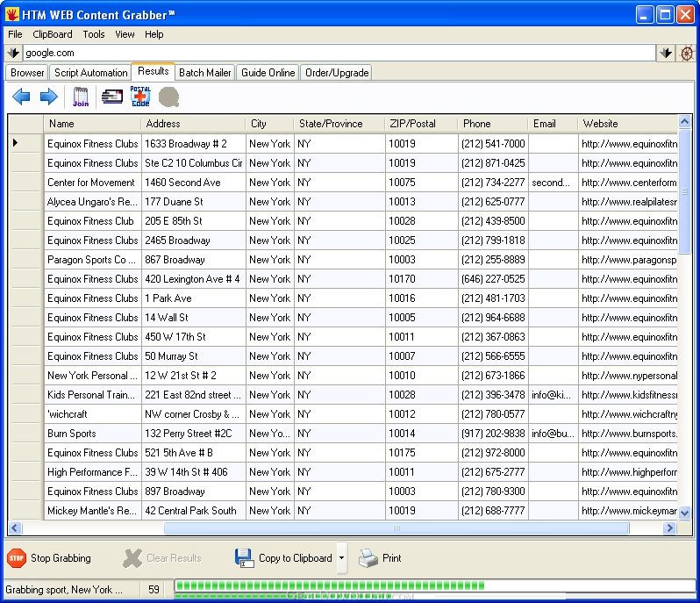Open the Guide Online tab
Image resolution: width=700 pixels, height=603 pixels.
tap(268, 72)
